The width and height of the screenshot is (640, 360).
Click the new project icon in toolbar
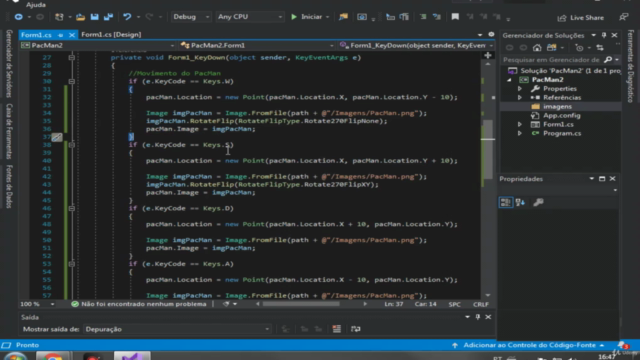(x=59, y=17)
